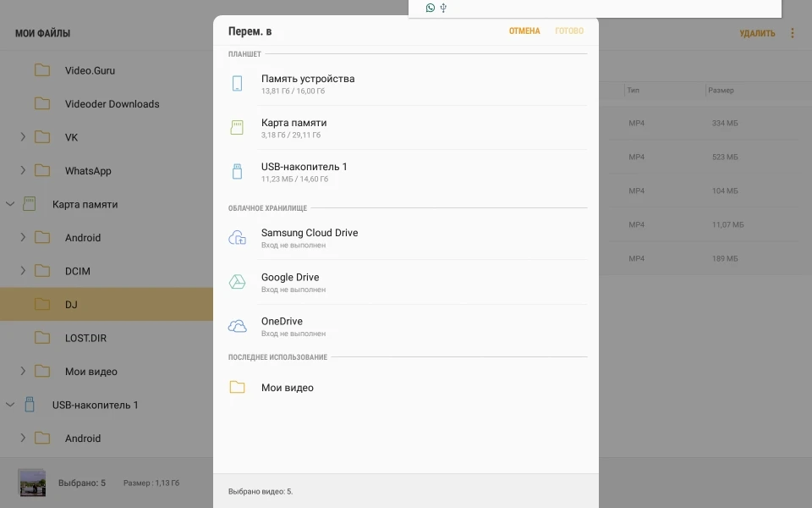Click the Размер column header
This screenshot has width=812, height=508.
click(721, 91)
